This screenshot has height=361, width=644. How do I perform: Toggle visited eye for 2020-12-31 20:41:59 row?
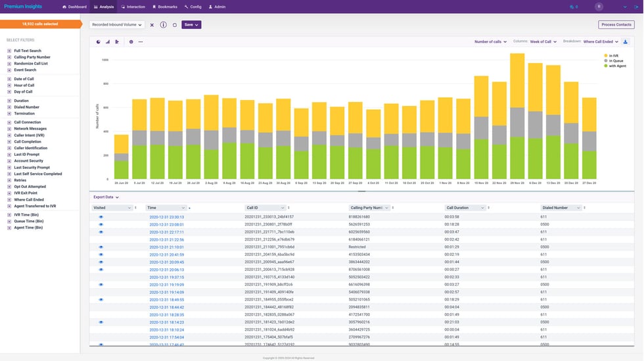tap(101, 254)
